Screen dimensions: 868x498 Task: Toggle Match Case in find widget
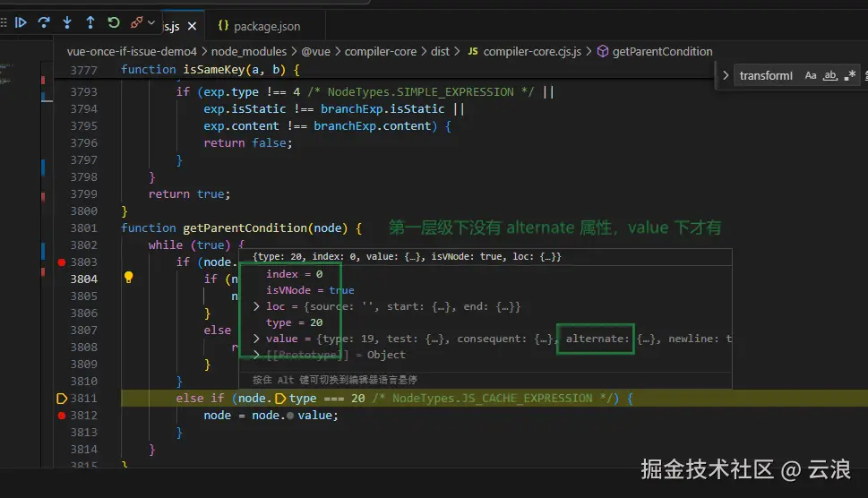811,75
